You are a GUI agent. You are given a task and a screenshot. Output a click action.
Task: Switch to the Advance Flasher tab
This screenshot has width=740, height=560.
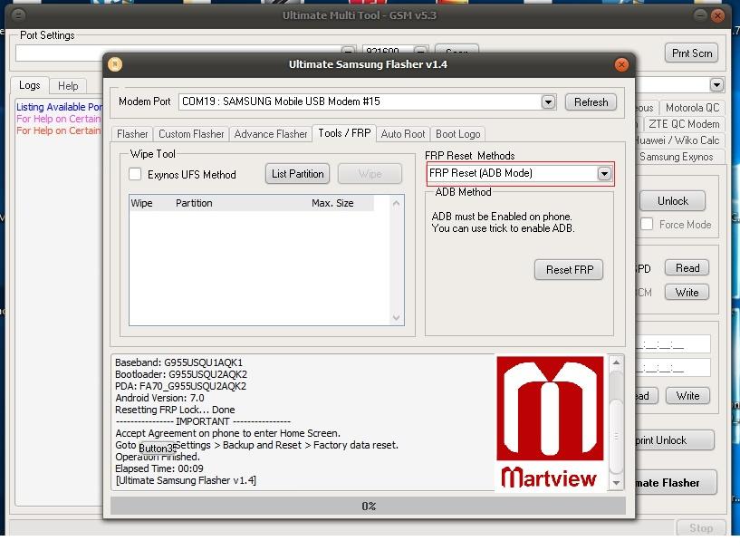click(271, 133)
